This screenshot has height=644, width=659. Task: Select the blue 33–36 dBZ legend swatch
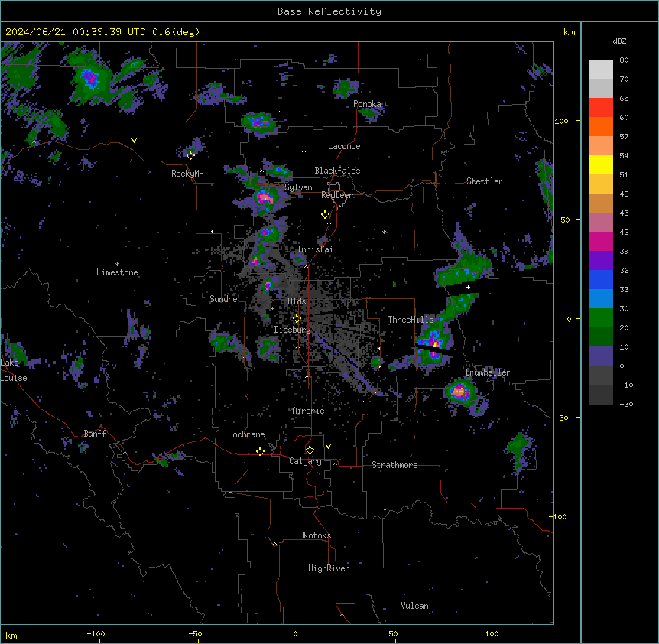[x=601, y=279]
